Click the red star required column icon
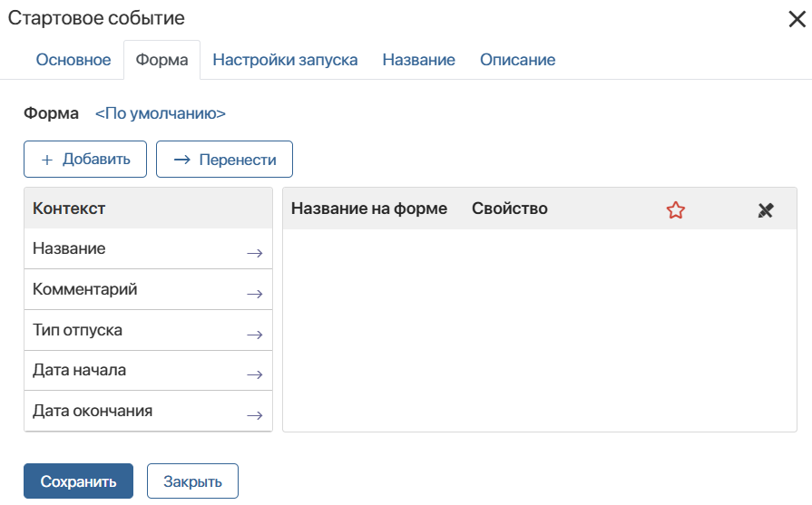Screen dimensions: 812x505 (675, 210)
